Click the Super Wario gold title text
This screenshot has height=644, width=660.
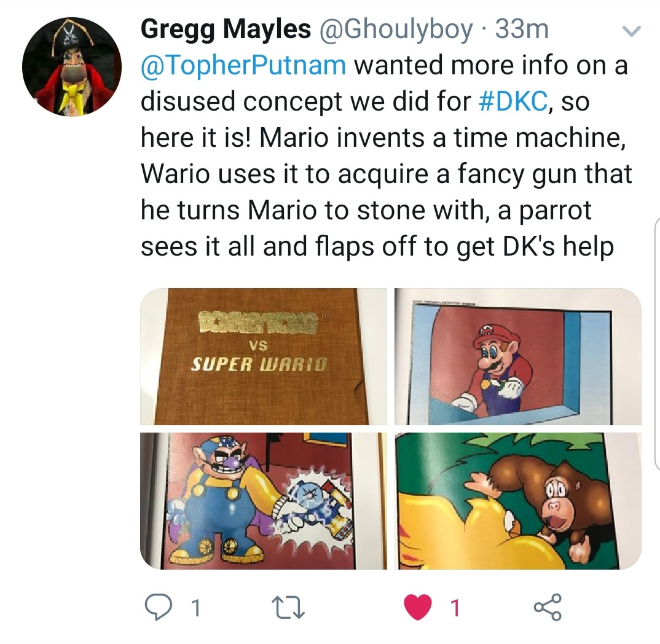tap(259, 364)
